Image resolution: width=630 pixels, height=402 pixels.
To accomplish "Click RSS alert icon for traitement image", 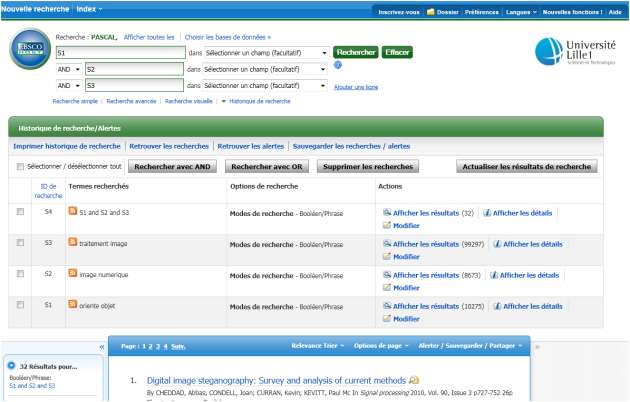I will click(73, 242).
